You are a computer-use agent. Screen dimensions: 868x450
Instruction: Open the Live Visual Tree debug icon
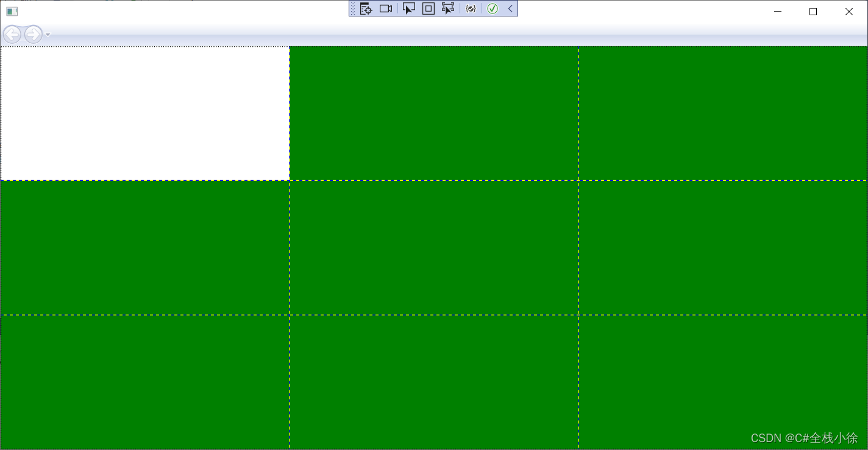pyautogui.click(x=366, y=9)
